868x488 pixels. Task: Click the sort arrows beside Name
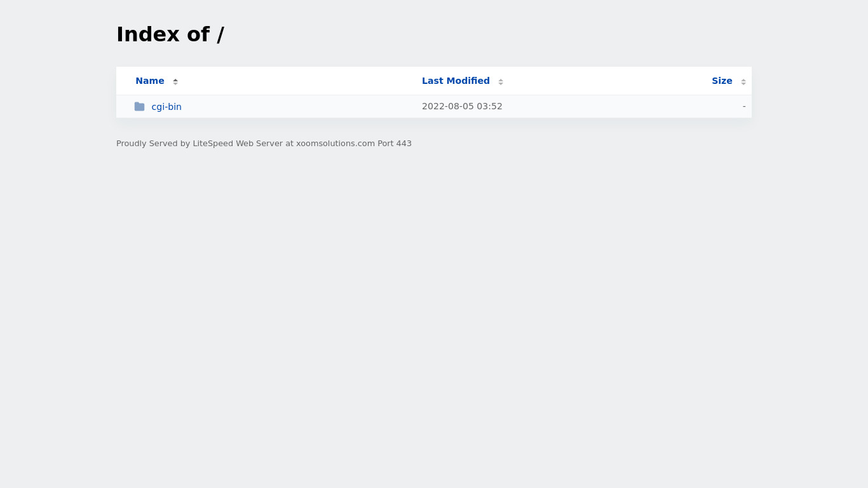175,81
